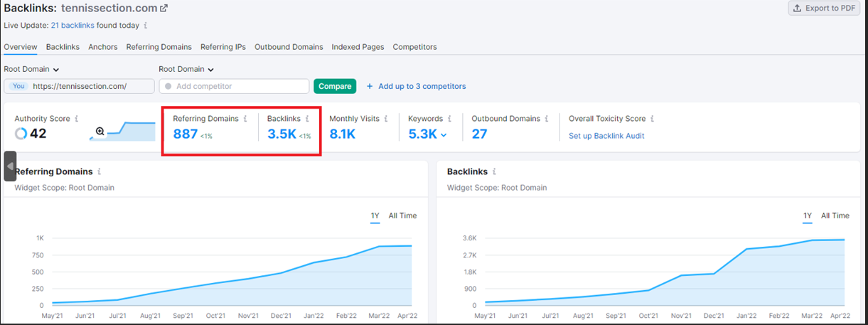Open first Root Domain dropdown

tap(31, 69)
